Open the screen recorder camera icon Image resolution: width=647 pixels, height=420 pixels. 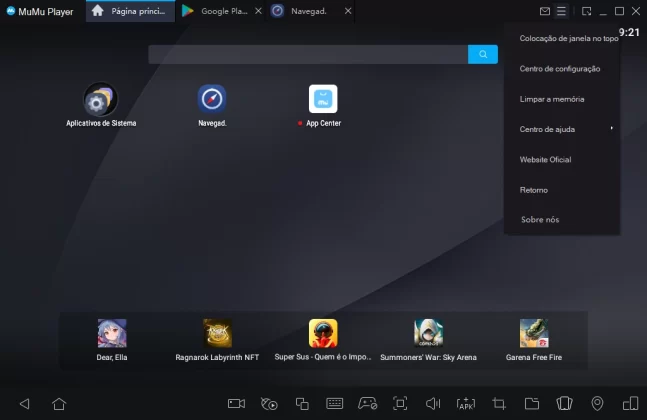click(x=236, y=403)
